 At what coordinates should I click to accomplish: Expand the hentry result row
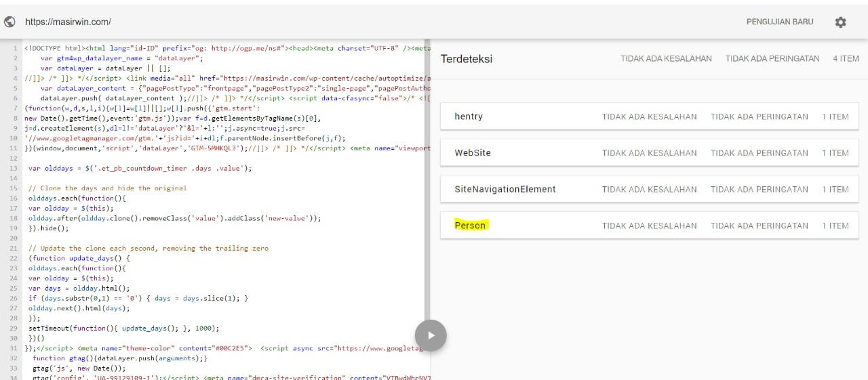[x=650, y=117]
